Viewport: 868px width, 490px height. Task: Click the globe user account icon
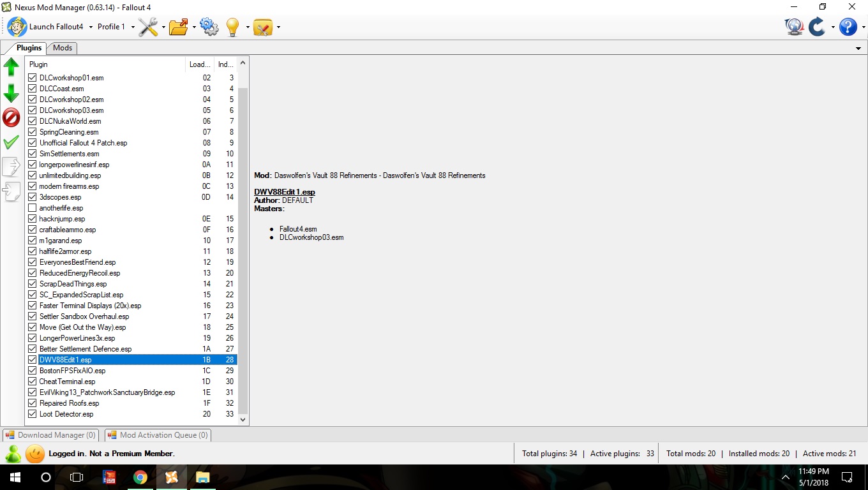(x=795, y=27)
